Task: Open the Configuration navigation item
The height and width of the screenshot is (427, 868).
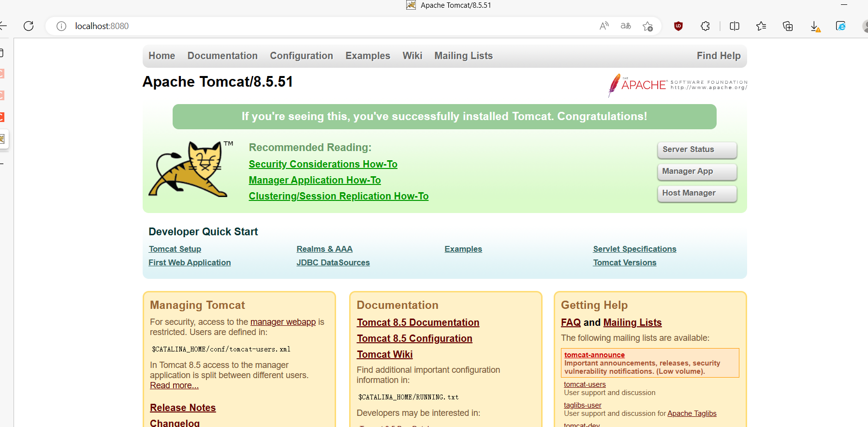Action: click(x=301, y=56)
